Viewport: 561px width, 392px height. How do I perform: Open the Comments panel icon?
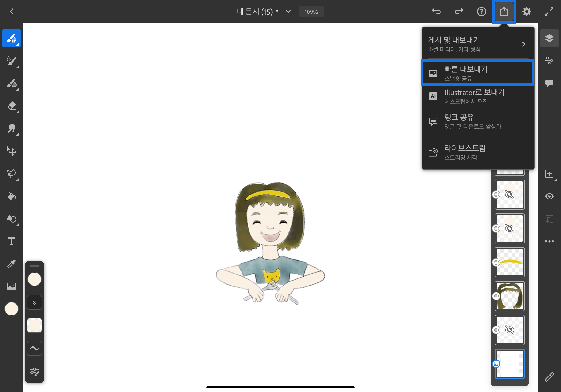[x=549, y=83]
